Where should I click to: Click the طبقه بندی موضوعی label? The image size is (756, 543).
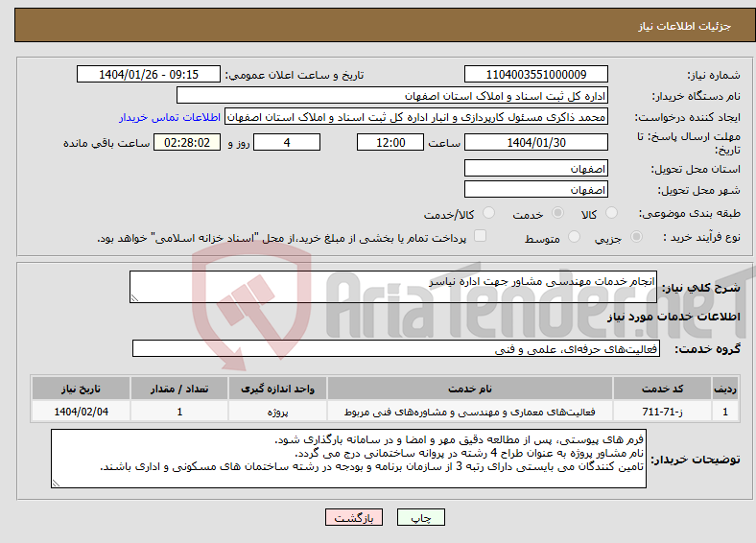pos(690,213)
